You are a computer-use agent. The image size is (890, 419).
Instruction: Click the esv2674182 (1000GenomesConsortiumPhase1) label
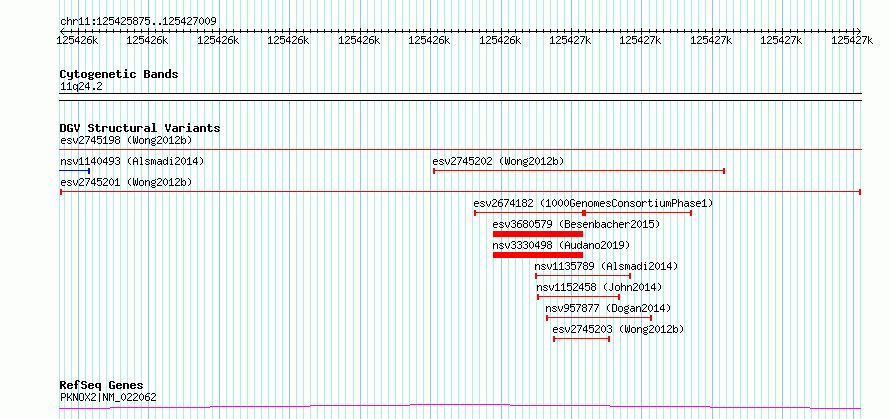point(593,203)
